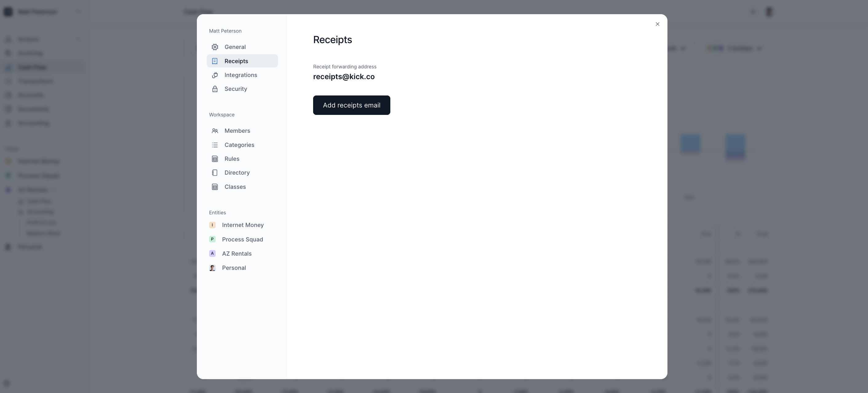
Task: Click the Rules icon
Action: 215,159
